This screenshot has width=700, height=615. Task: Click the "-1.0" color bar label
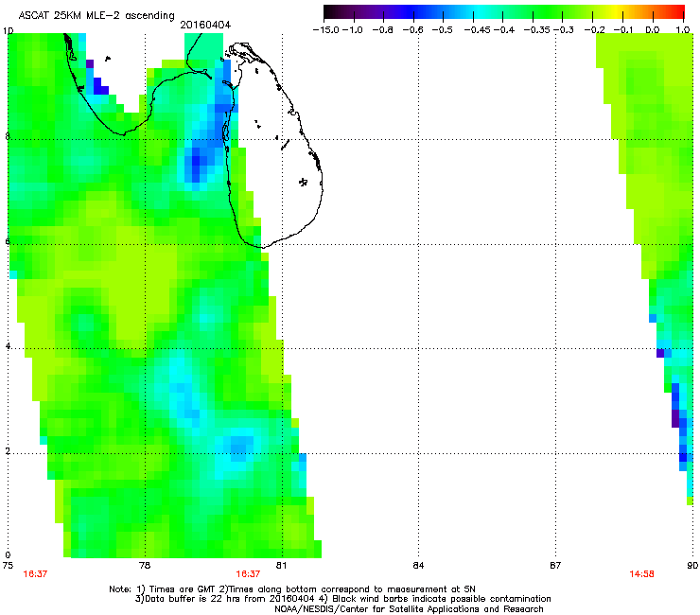pyautogui.click(x=353, y=30)
